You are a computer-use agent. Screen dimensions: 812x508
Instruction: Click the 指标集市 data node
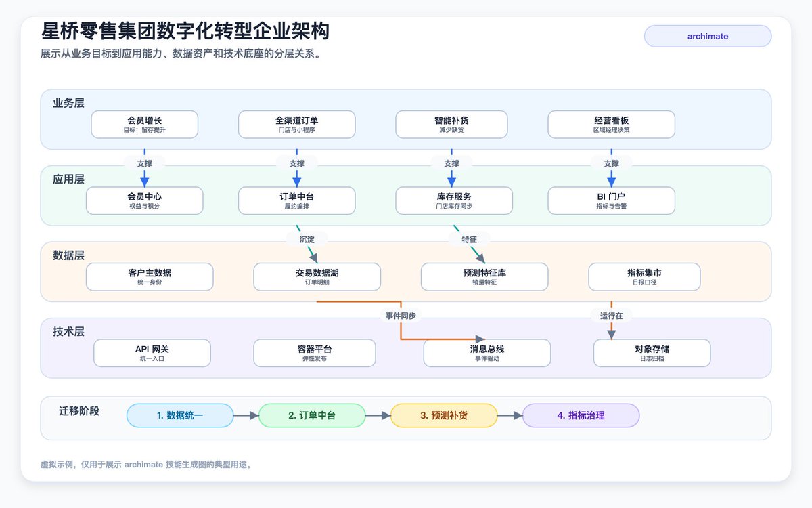click(x=644, y=277)
